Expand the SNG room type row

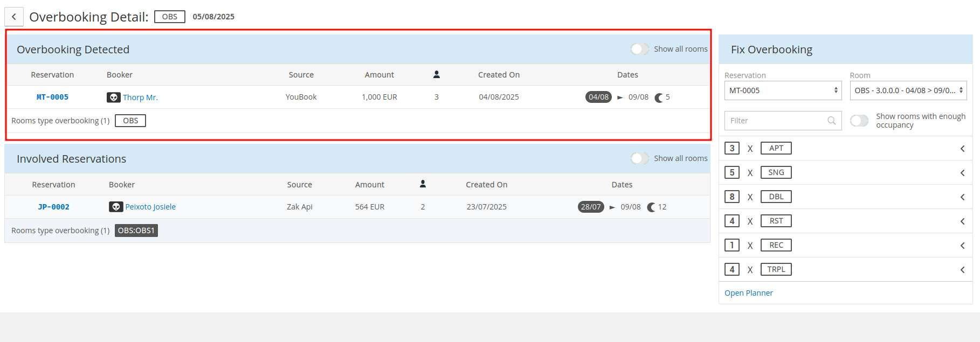point(962,173)
